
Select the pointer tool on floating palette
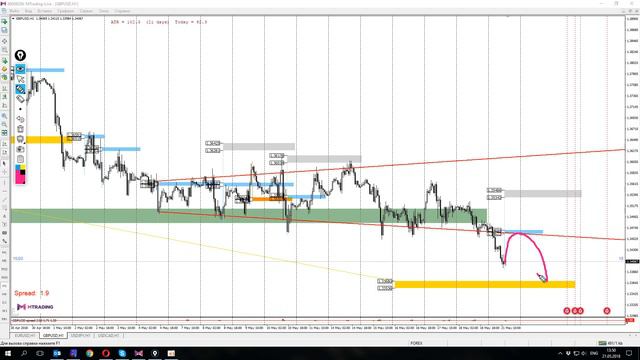[x=20, y=79]
